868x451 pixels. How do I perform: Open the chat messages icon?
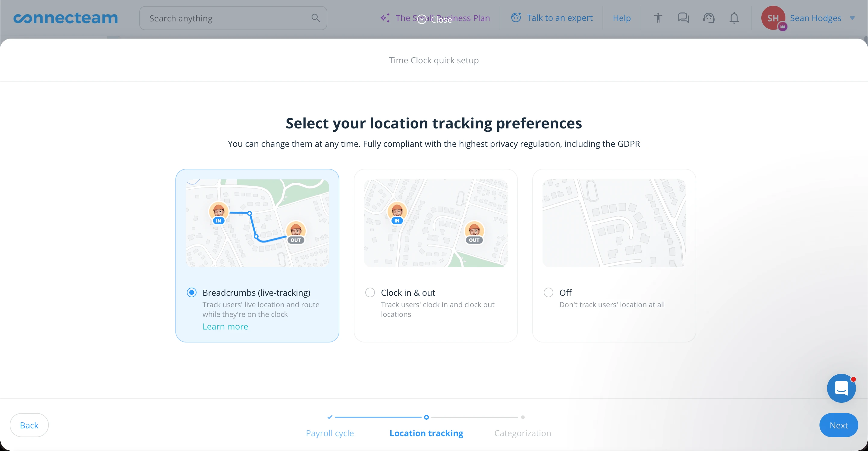point(683,18)
